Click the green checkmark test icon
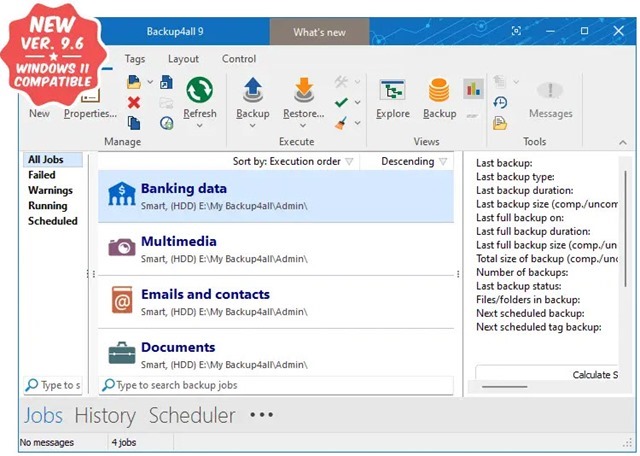This screenshot has height=456, width=640. point(342,102)
